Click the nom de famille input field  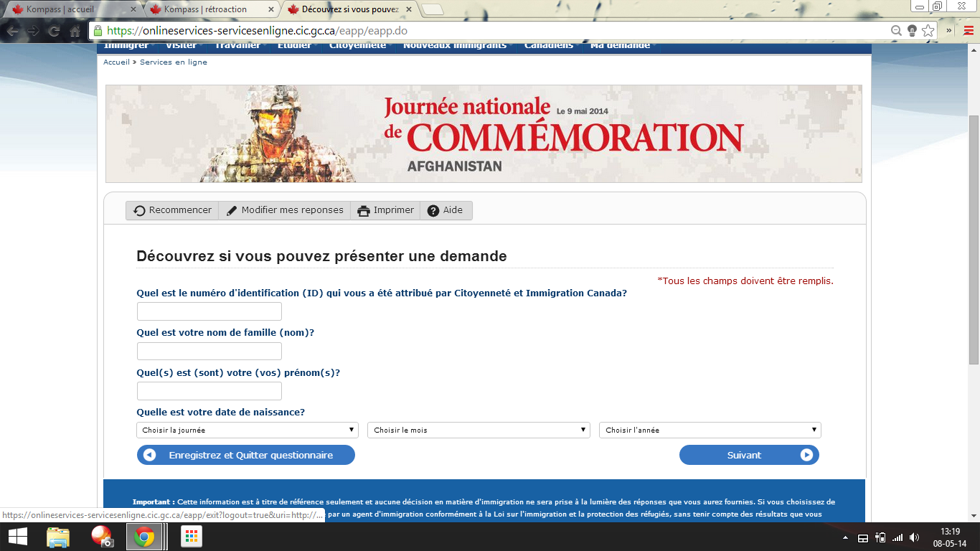coord(209,352)
